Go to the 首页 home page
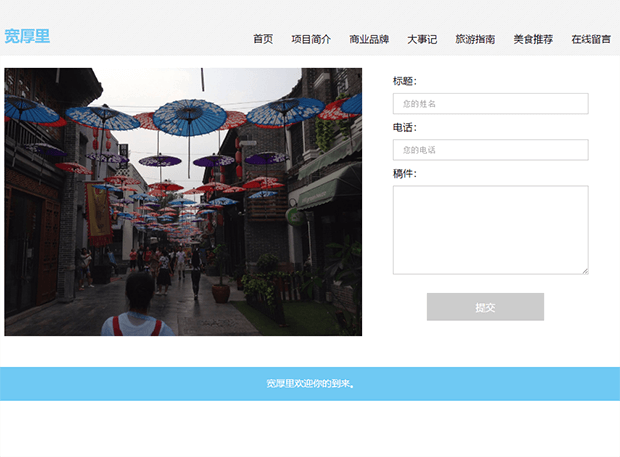The height and width of the screenshot is (457, 620). 263,39
